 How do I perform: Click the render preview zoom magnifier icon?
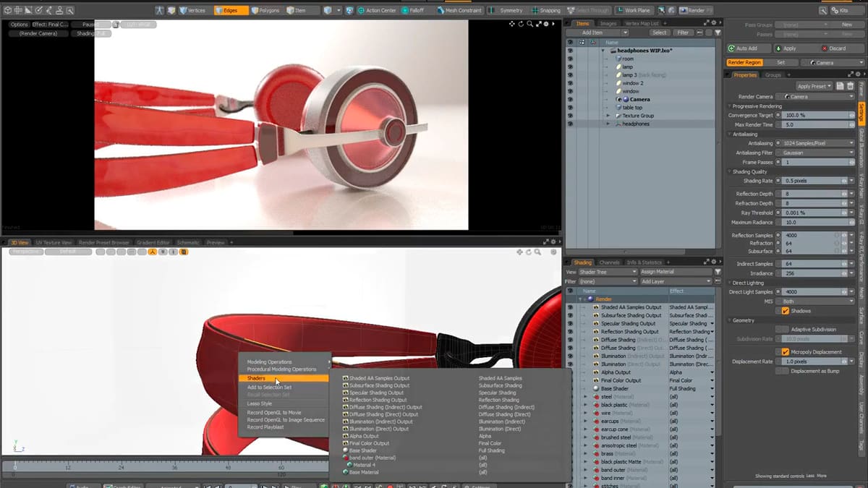click(531, 24)
